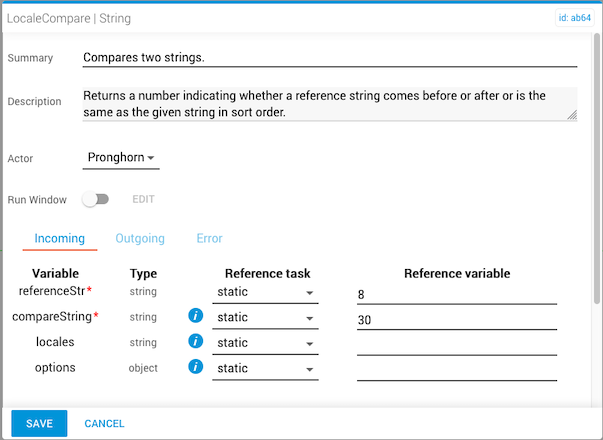Image resolution: width=603 pixels, height=440 pixels.
Task: Open the Actor Pronghorn dropdown
Action: pos(120,158)
